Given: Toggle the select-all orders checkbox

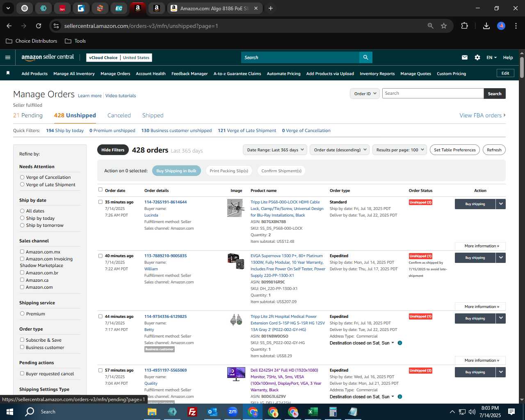Looking at the screenshot, I should (x=100, y=189).
